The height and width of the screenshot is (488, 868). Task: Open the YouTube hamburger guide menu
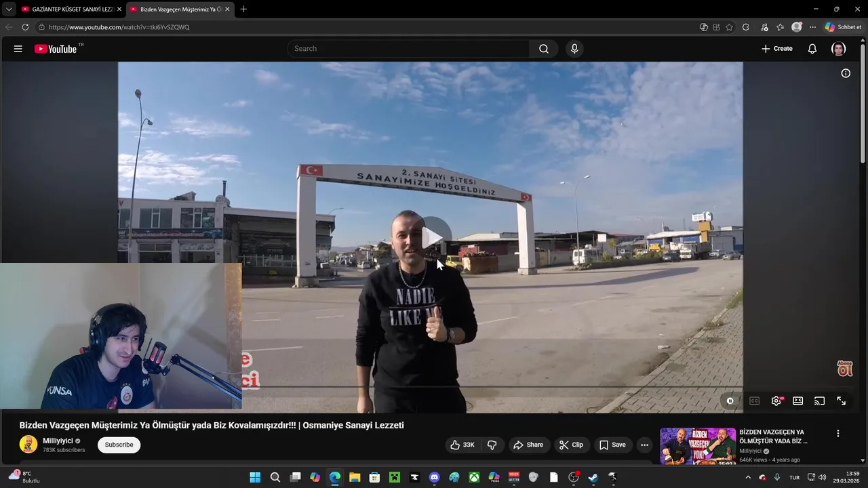click(18, 49)
